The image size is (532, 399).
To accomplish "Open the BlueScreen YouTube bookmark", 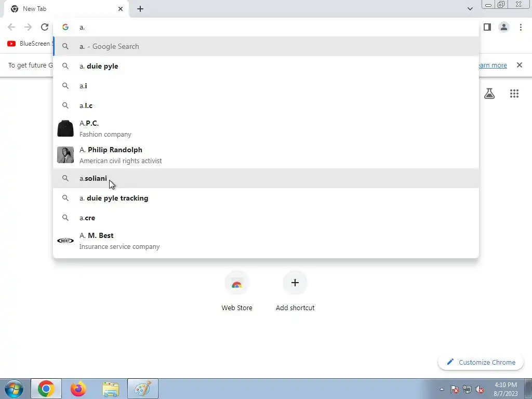I will 30,44.
